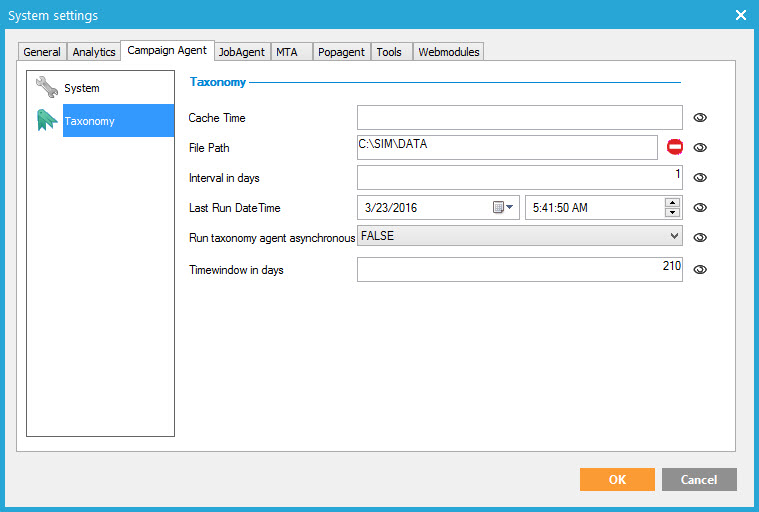This screenshot has height=512, width=759.
Task: Switch to the Analytics tab
Action: tap(94, 52)
